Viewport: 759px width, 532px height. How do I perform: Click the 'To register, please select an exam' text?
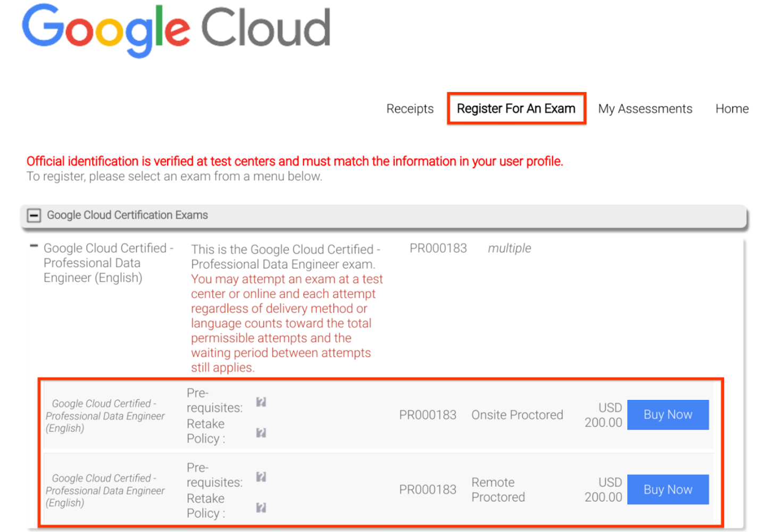coord(174,176)
